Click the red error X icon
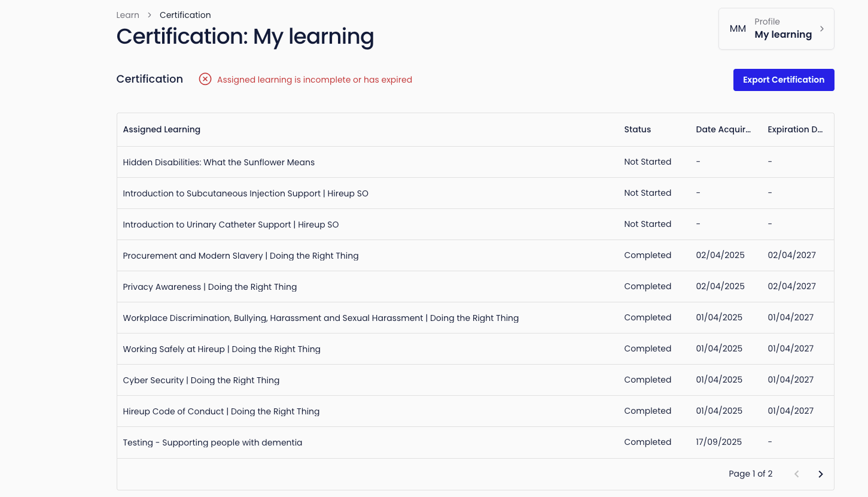The height and width of the screenshot is (497, 868). [x=205, y=79]
